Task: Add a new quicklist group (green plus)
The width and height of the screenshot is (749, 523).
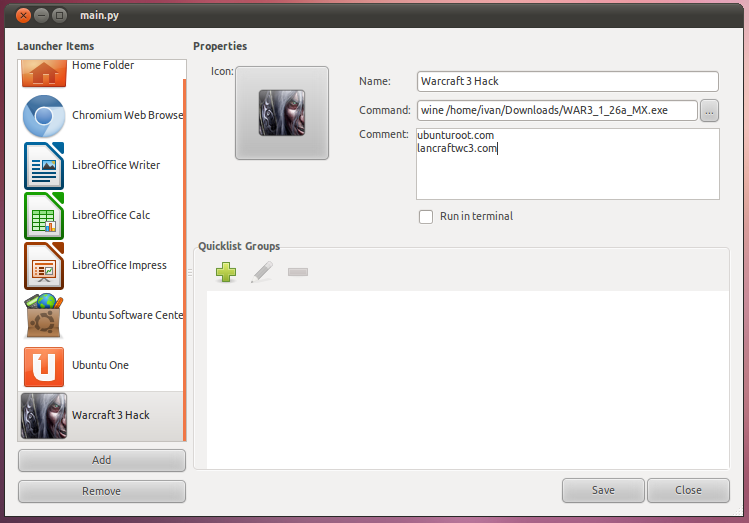Action: (x=226, y=272)
